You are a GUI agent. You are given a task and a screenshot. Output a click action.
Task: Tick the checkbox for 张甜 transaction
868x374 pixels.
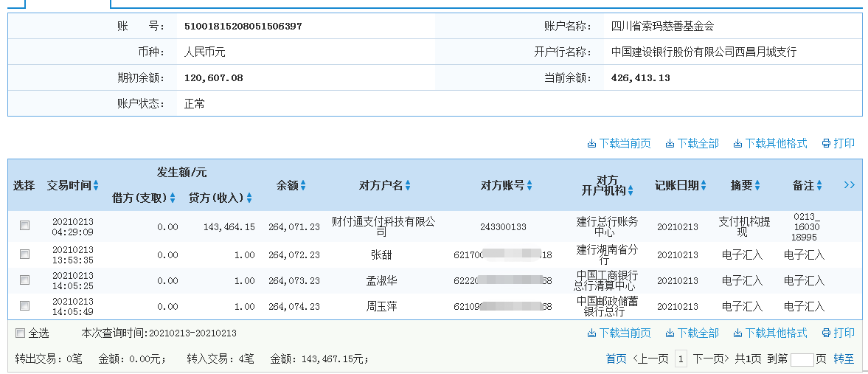pyautogui.click(x=25, y=254)
